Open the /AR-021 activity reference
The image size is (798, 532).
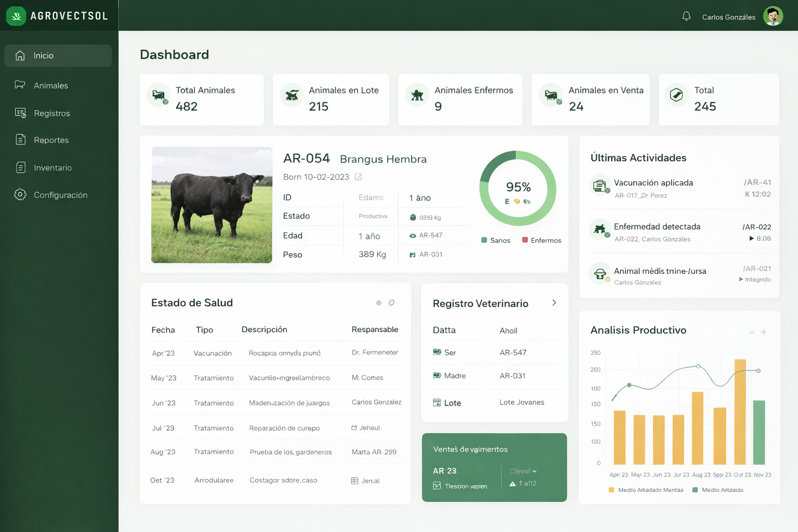pyautogui.click(x=757, y=269)
